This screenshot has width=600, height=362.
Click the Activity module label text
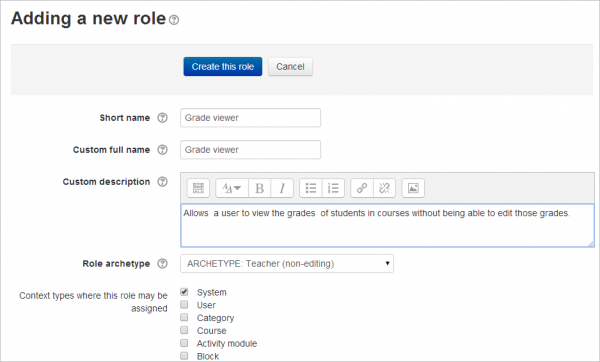[227, 344]
